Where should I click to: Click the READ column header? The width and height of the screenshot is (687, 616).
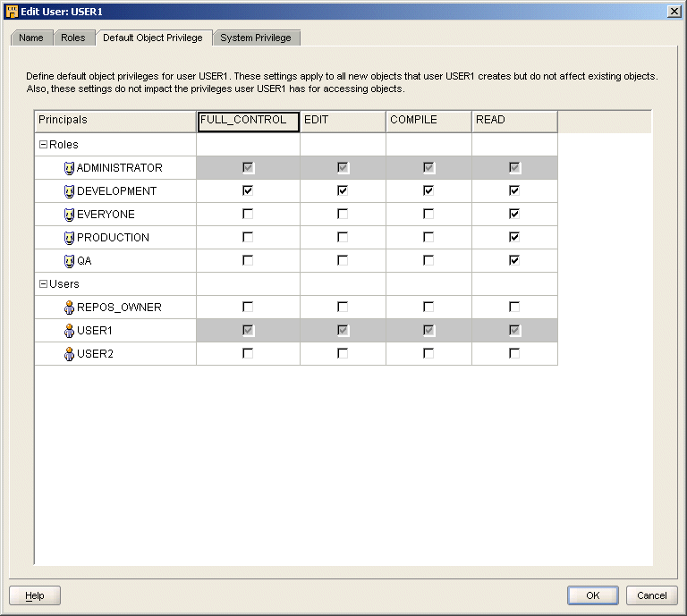coord(515,122)
